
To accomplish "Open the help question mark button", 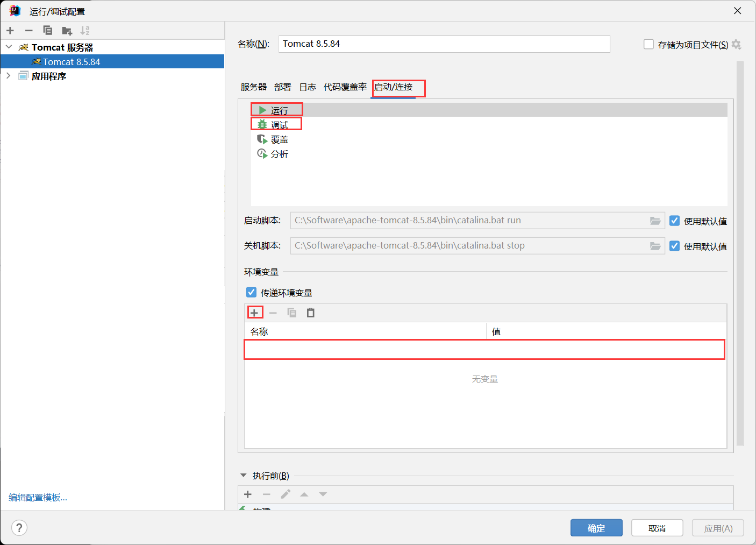I will click(x=19, y=528).
